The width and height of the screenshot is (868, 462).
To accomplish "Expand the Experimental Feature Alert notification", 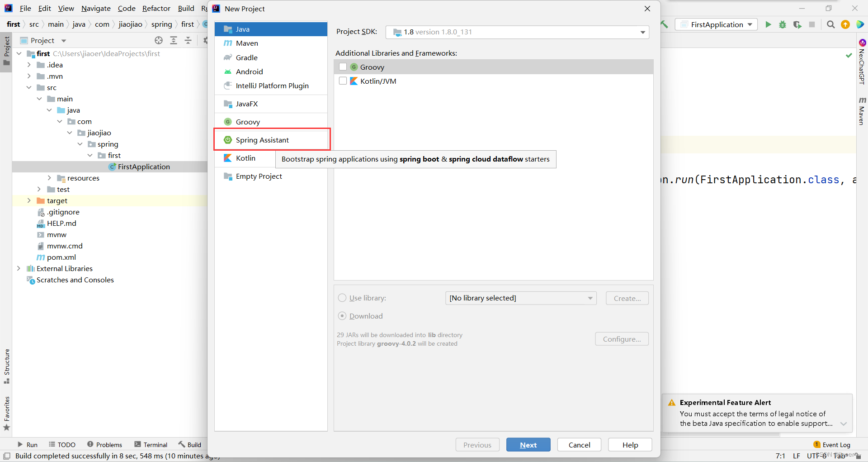I will coord(844,424).
